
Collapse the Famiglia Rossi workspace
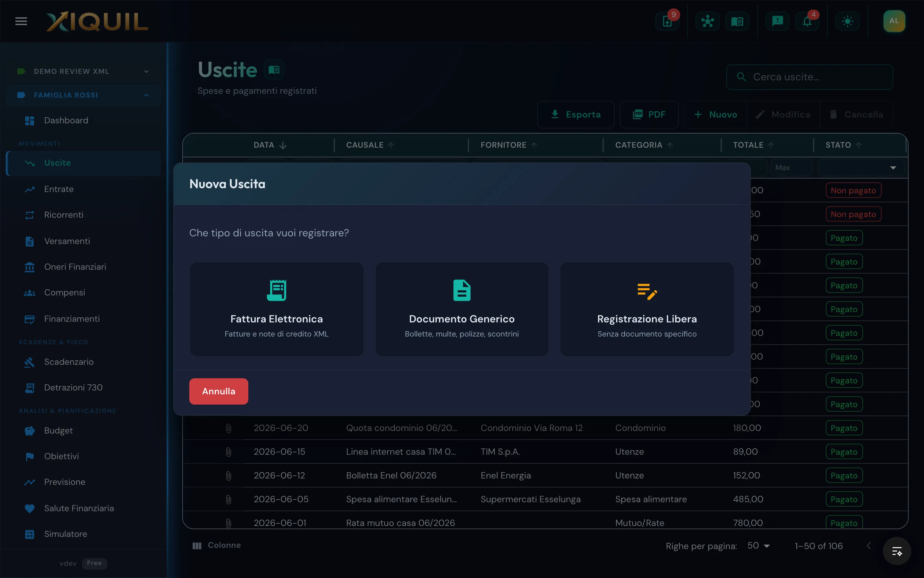click(83, 95)
